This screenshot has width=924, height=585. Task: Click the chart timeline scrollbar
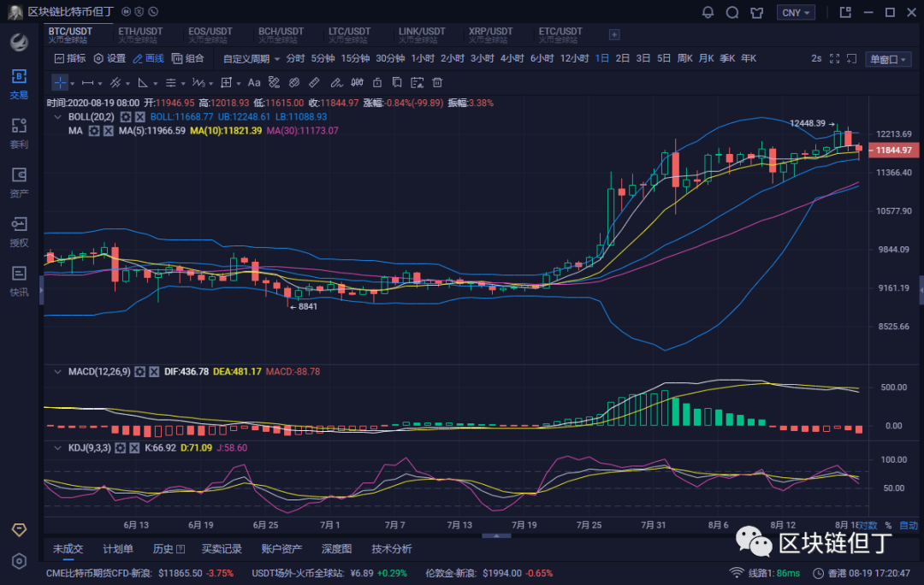pos(496,537)
